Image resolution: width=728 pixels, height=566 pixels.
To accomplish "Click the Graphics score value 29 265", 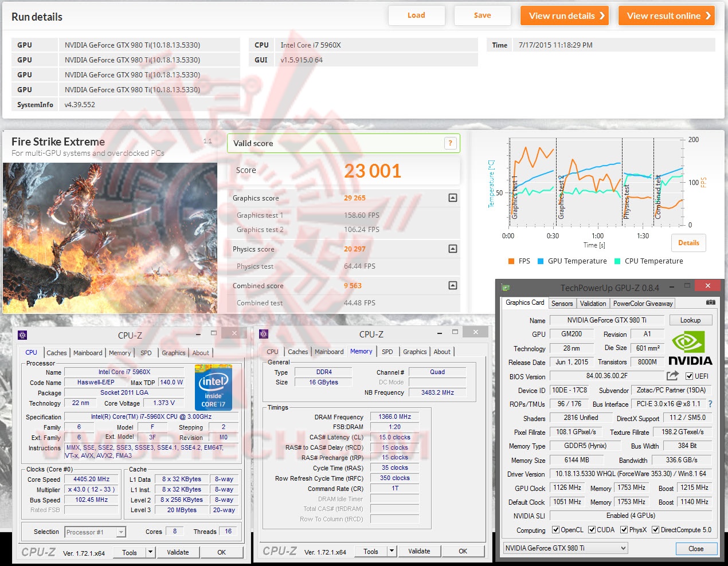I will tap(355, 198).
